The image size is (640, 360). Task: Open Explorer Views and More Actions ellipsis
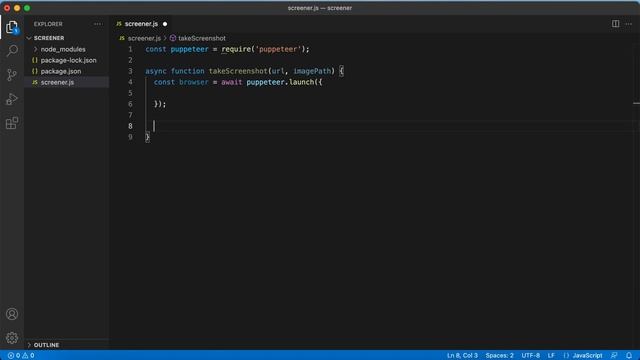[98, 24]
